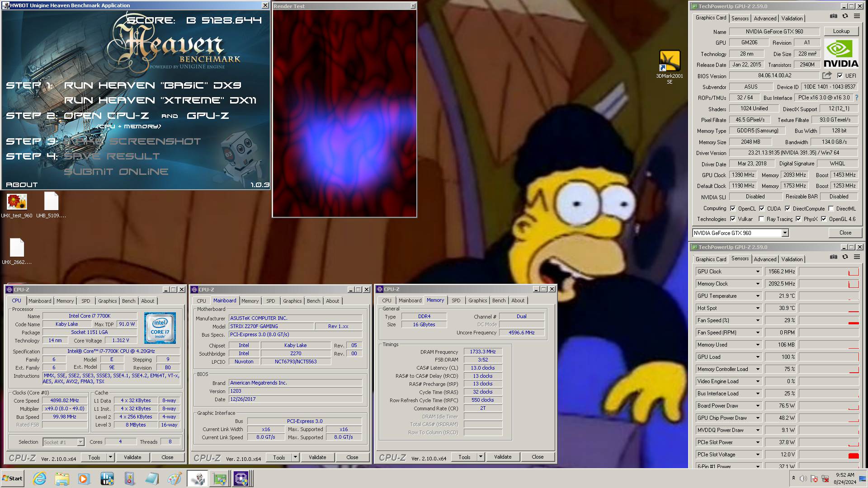Image resolution: width=868 pixels, height=488 pixels.
Task: Click Close in the CPU-Z Memory window
Action: coord(538,457)
